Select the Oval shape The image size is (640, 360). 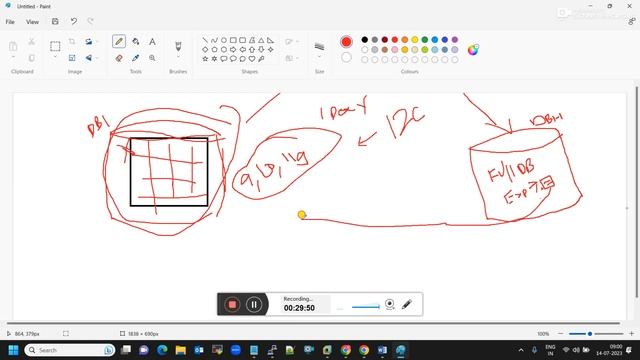click(x=224, y=40)
